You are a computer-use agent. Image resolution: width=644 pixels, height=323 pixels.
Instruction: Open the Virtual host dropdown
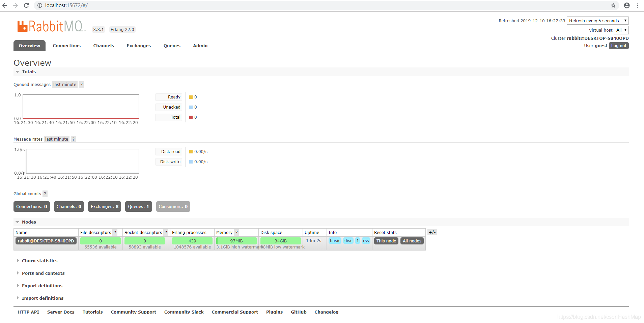[x=621, y=30]
